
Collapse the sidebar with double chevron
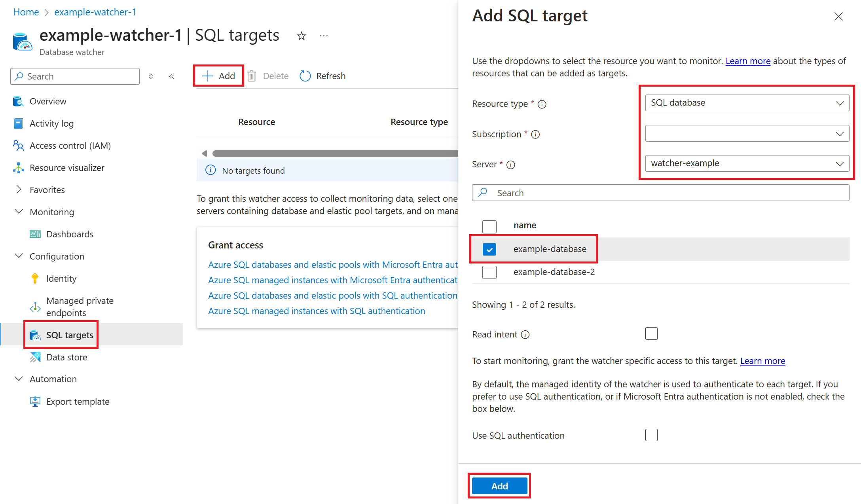tap(172, 77)
